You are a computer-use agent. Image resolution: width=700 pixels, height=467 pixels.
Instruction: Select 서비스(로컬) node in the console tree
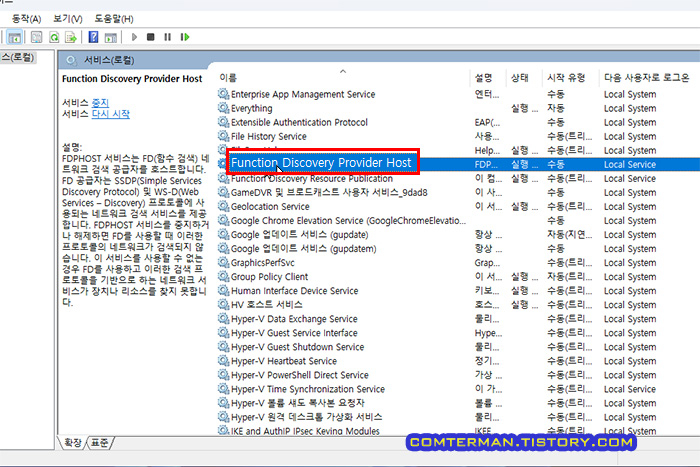point(18,57)
